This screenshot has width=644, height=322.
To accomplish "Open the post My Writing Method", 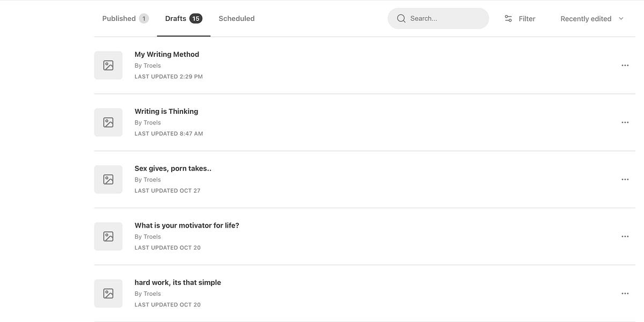I will (166, 54).
